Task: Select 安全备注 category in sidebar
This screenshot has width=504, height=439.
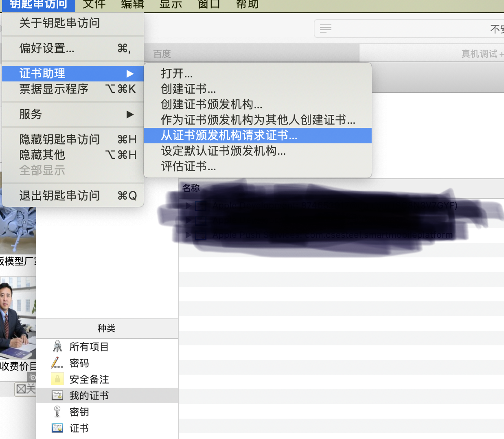Action: [x=107, y=380]
